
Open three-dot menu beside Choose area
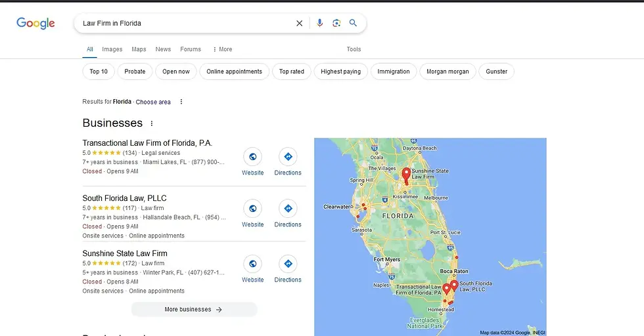click(x=181, y=102)
